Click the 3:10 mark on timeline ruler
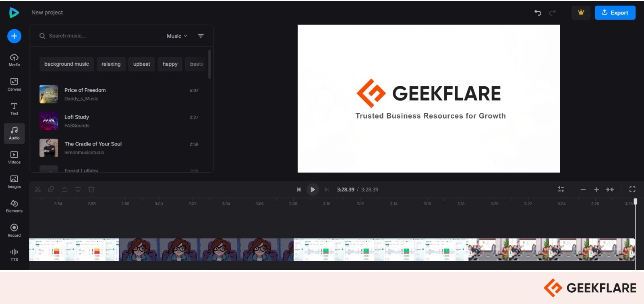Screen dimensions: 644x304 pyautogui.click(x=327, y=204)
